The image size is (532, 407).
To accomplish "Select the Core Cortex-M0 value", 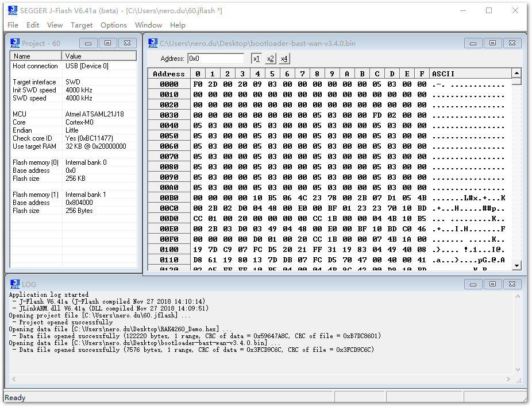I will 79,122.
